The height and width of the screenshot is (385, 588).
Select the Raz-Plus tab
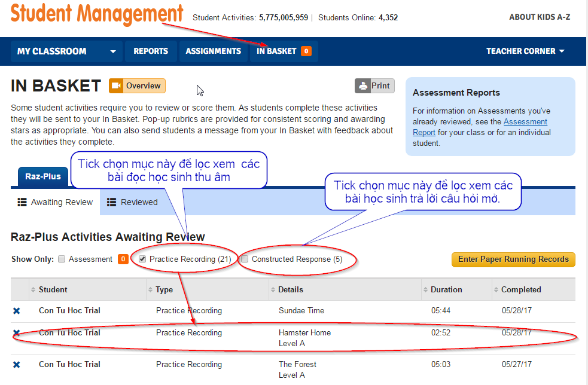[43, 176]
